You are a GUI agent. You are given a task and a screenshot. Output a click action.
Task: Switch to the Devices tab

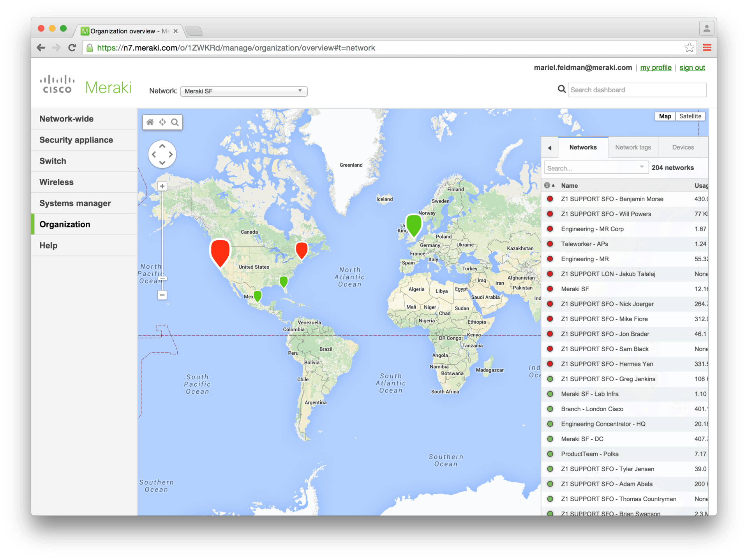[683, 147]
